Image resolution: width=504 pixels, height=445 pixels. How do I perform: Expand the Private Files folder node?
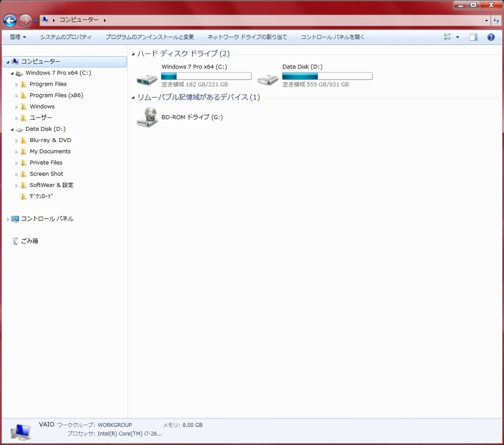tap(16, 163)
